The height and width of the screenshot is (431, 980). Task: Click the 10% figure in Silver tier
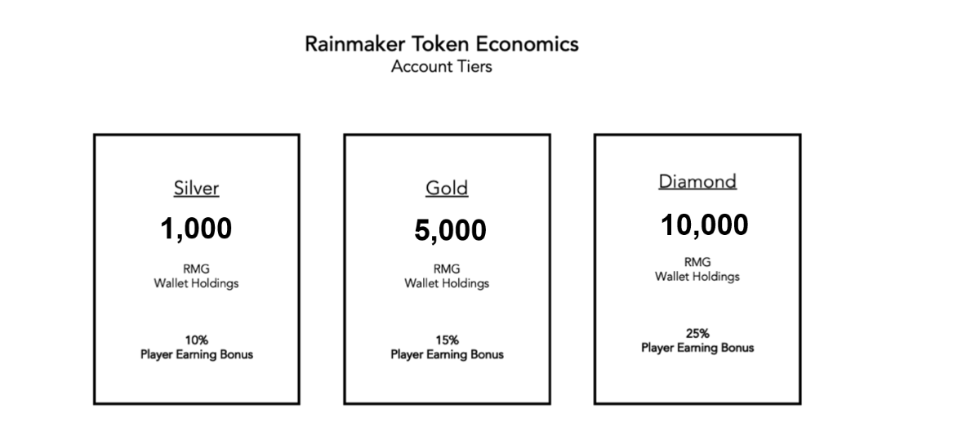pos(196,340)
